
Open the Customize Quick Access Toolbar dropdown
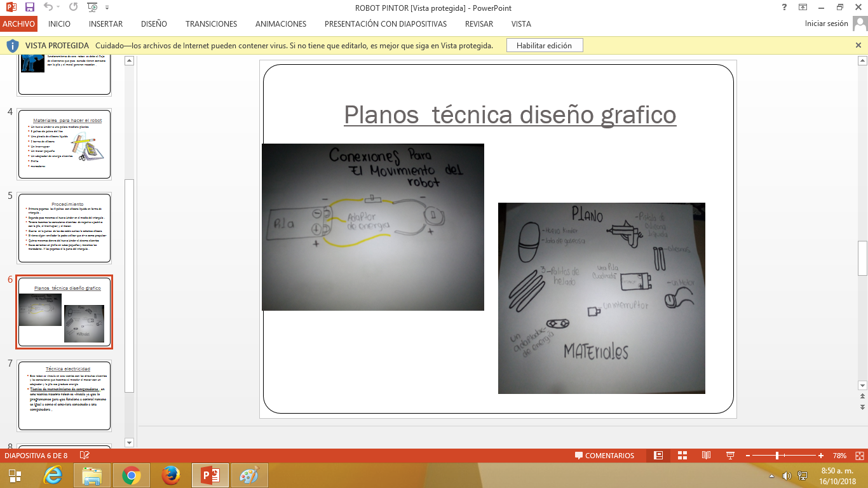pyautogui.click(x=107, y=6)
